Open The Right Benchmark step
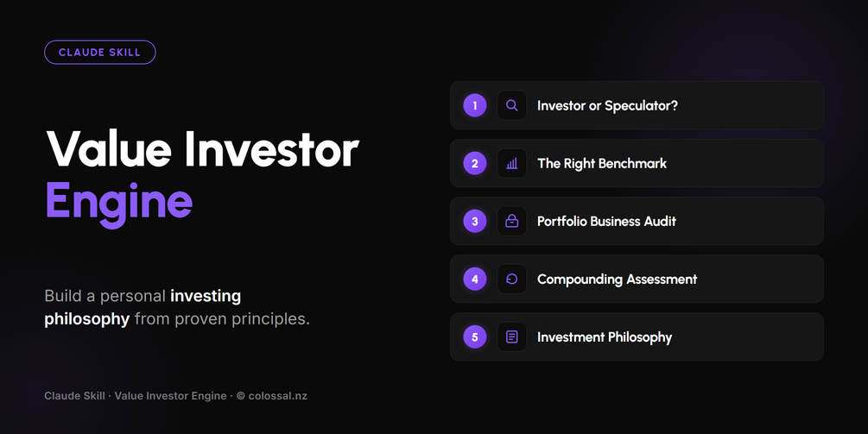The width and height of the screenshot is (868, 434). [637, 163]
